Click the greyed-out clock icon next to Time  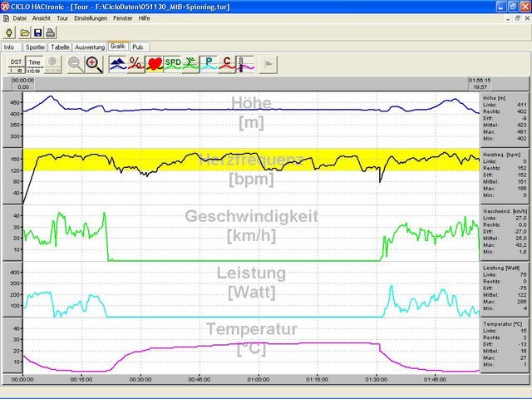click(x=52, y=65)
